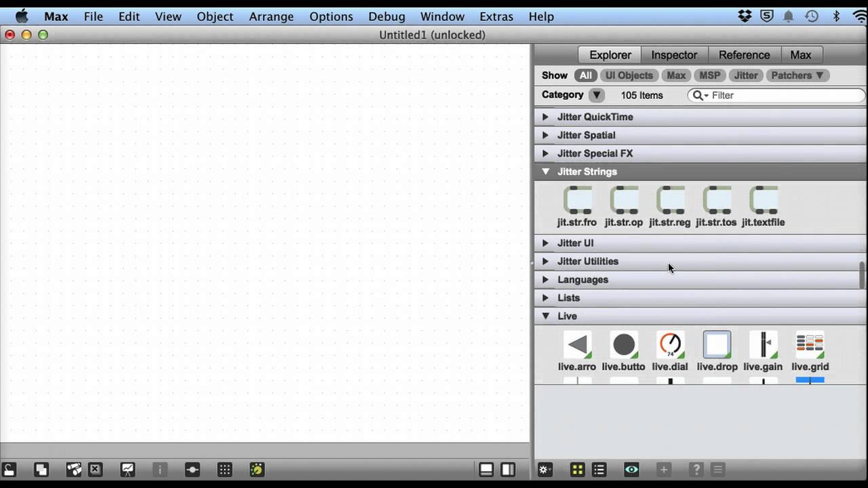Open the Arrange menu
The image size is (868, 488).
pyautogui.click(x=271, y=16)
